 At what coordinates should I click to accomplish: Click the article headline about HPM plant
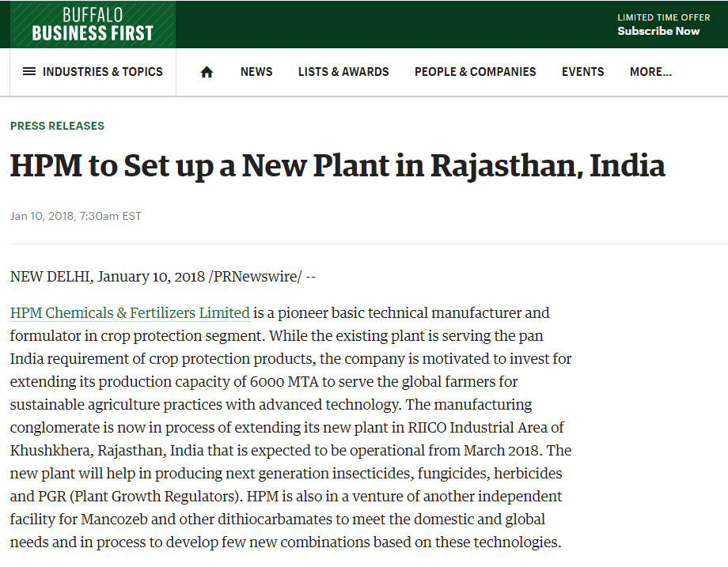pos(338,165)
